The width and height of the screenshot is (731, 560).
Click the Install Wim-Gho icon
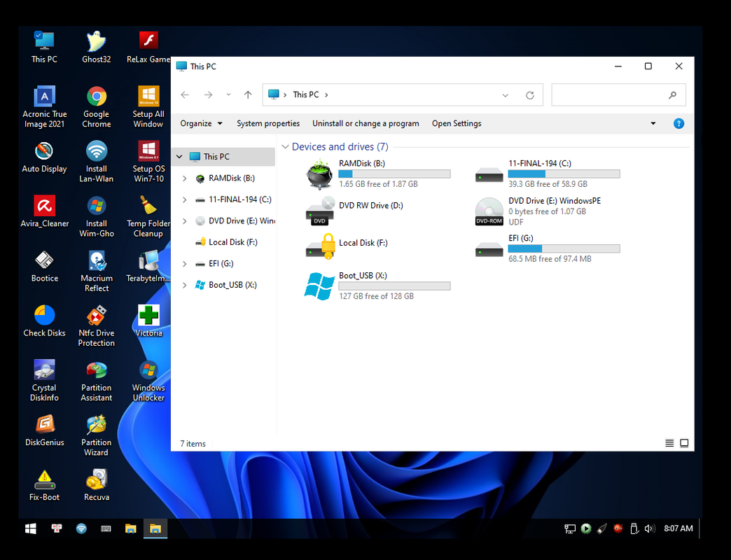pos(96,216)
